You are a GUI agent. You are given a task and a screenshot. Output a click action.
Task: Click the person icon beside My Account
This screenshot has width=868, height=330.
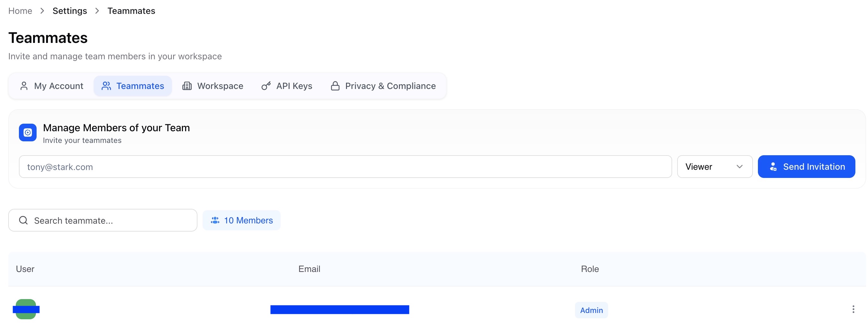coord(24,86)
